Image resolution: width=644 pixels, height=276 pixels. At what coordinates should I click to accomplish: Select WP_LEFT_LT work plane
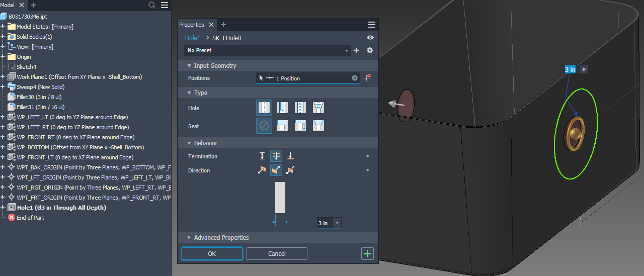tap(72, 117)
